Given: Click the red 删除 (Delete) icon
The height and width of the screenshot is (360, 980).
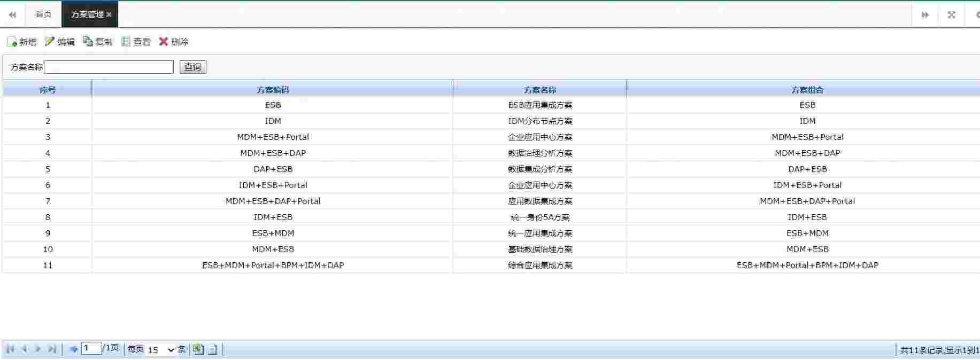Looking at the screenshot, I should coord(164,42).
